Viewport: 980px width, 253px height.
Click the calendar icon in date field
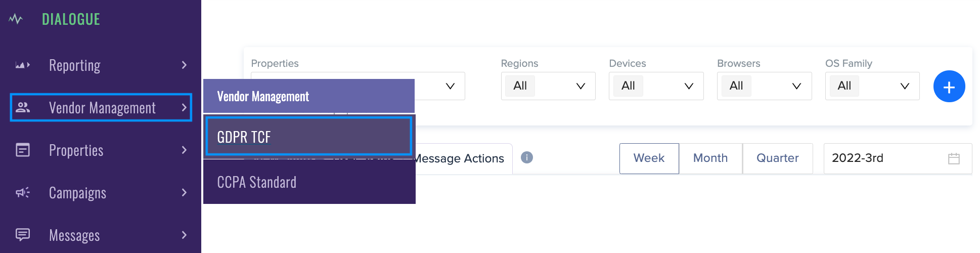click(954, 158)
